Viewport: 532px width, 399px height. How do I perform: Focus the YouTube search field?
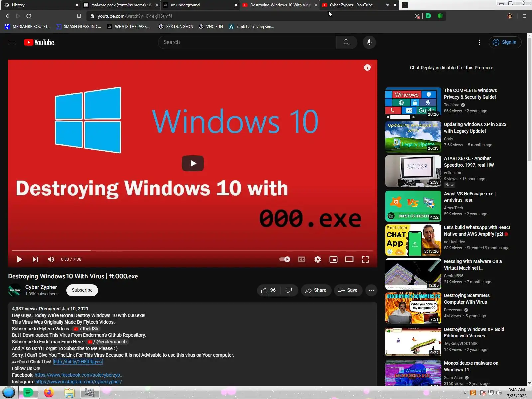click(247, 42)
